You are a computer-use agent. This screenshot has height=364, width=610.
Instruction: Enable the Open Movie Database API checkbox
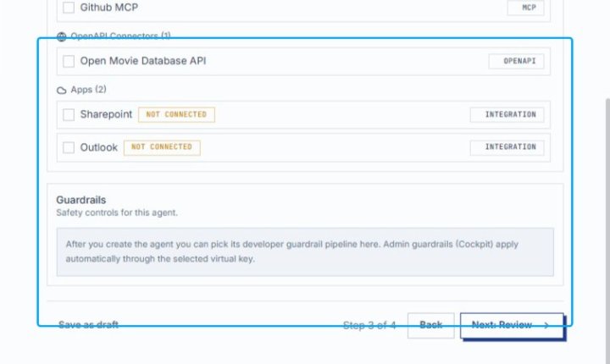pos(69,61)
